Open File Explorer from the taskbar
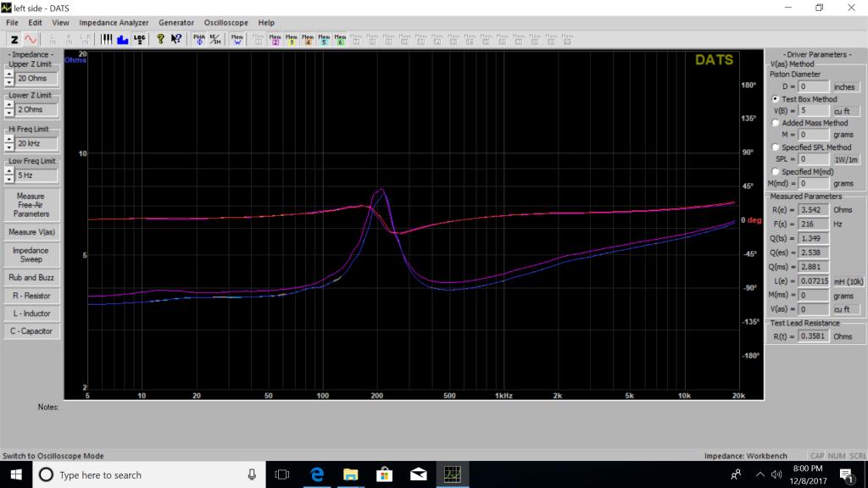 (350, 474)
